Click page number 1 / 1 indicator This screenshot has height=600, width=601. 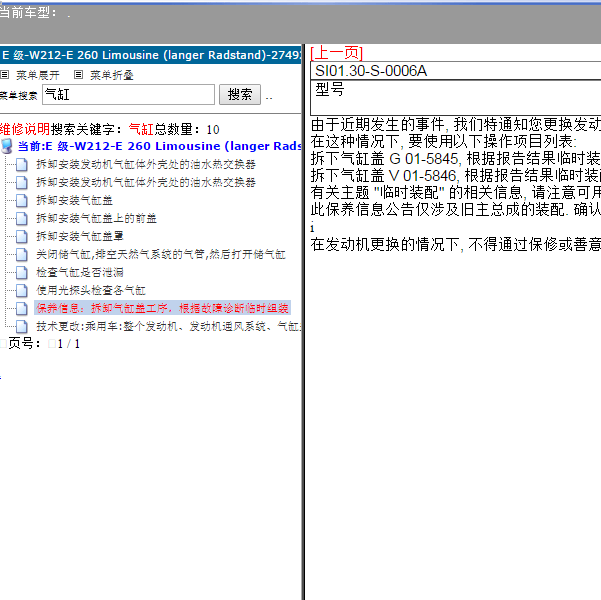(x=69, y=344)
